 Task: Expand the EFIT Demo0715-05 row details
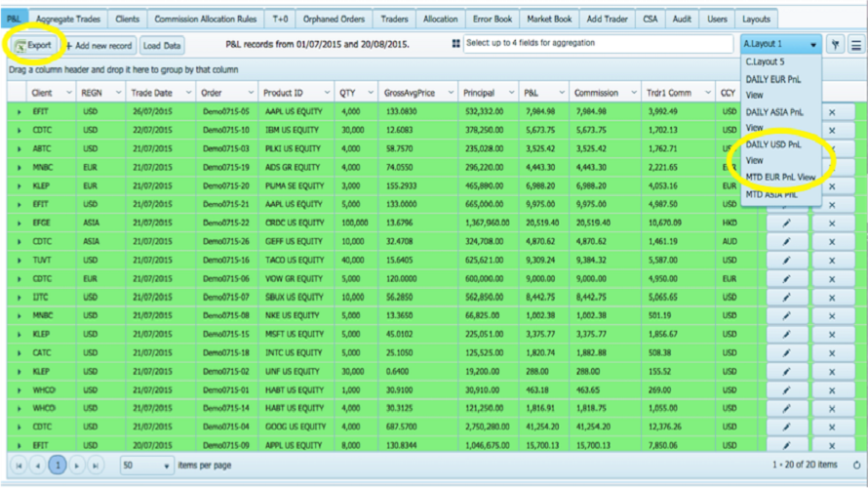pyautogui.click(x=20, y=112)
